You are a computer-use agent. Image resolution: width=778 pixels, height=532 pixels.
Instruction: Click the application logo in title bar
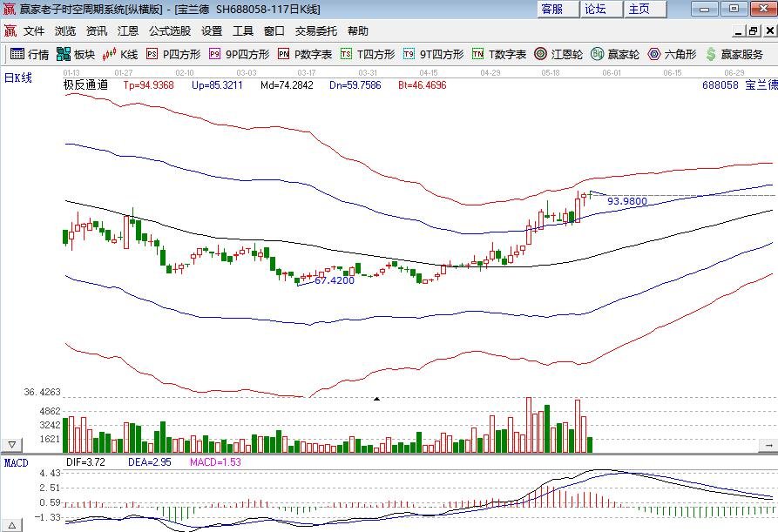tap(9, 9)
